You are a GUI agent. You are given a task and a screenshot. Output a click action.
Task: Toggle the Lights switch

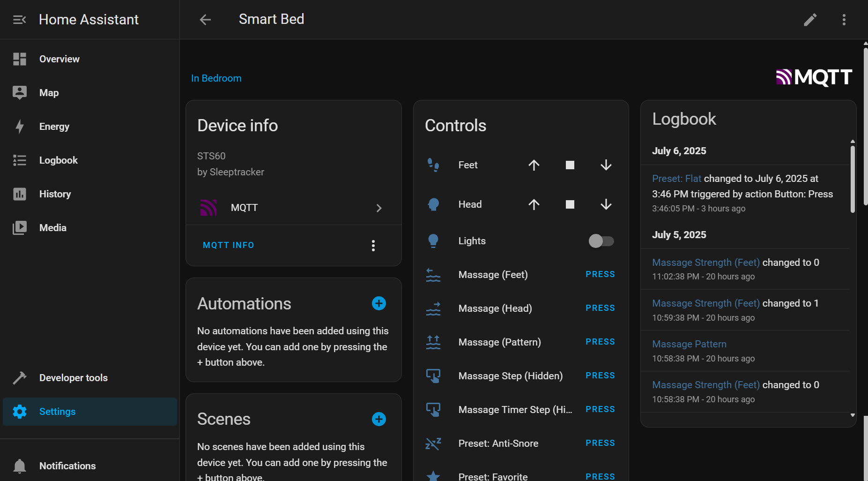click(x=601, y=241)
